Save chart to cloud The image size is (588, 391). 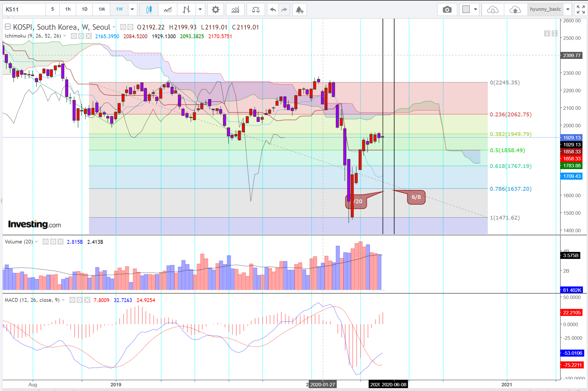(515, 10)
